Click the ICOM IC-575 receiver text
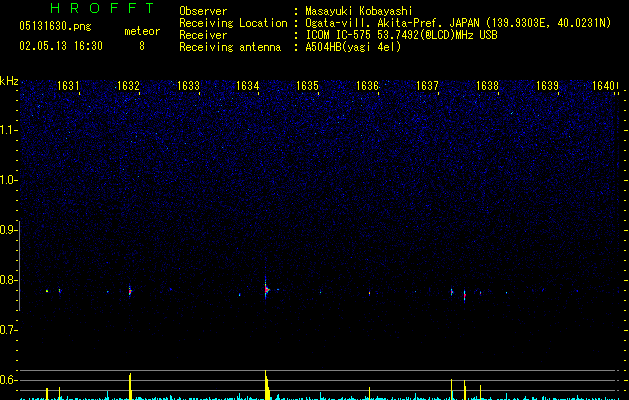Image resolution: width=629 pixels, height=400 pixels. [401, 35]
